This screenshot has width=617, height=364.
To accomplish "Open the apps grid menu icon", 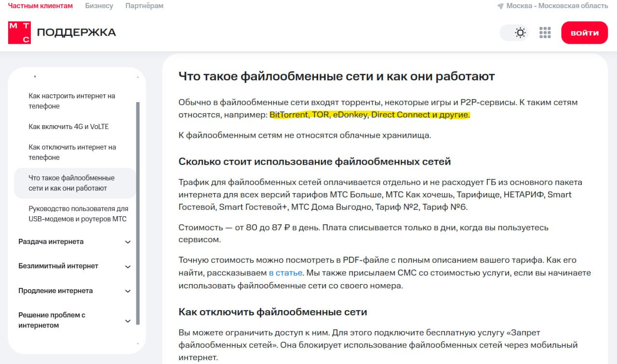I will coord(545,33).
